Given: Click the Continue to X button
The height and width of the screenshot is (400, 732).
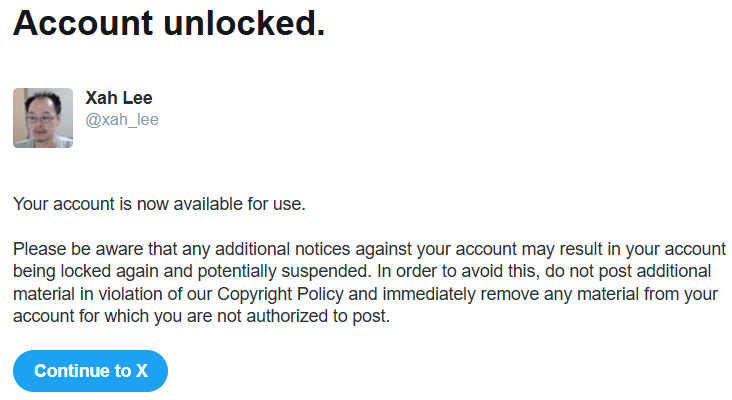Looking at the screenshot, I should 90,371.
